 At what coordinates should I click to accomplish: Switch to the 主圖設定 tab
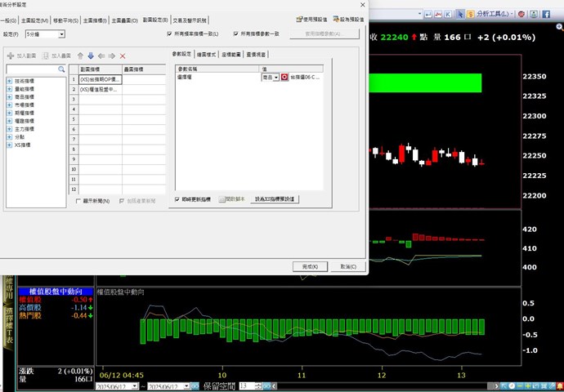34,17
